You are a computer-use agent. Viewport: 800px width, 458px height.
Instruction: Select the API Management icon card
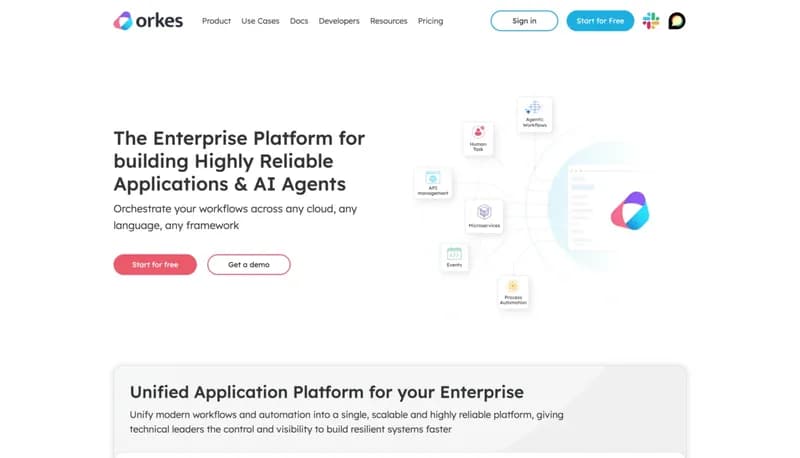coord(433,183)
